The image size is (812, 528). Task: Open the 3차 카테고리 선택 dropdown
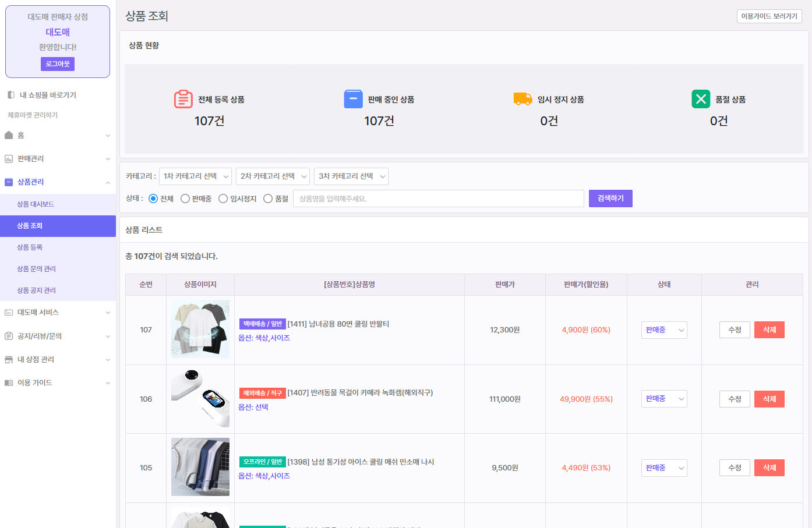[351, 176]
